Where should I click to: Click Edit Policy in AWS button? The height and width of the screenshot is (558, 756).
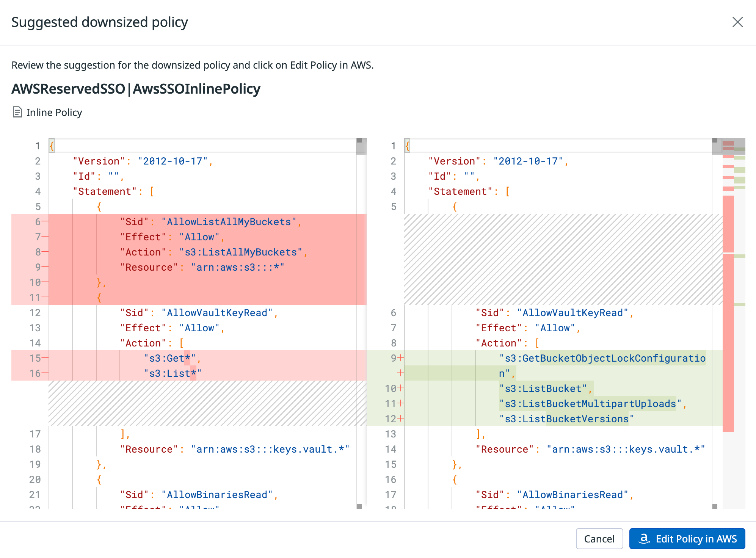click(x=687, y=539)
